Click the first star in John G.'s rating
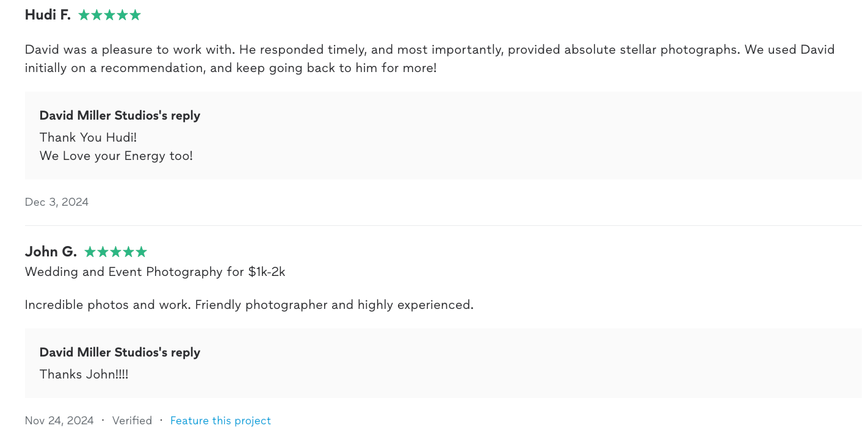This screenshot has height=431, width=868. tap(90, 252)
